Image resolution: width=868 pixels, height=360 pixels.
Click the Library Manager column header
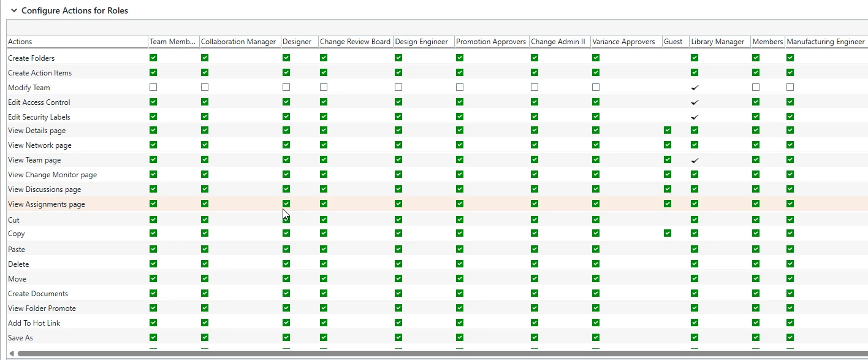coord(720,42)
